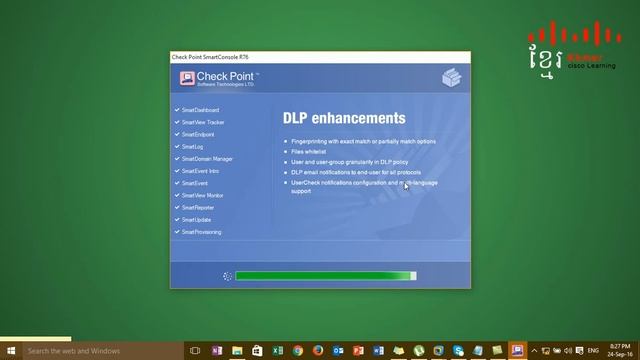The height and width of the screenshot is (360, 640).
Task: Open Google Chrome from the taskbar
Action: [298, 351]
